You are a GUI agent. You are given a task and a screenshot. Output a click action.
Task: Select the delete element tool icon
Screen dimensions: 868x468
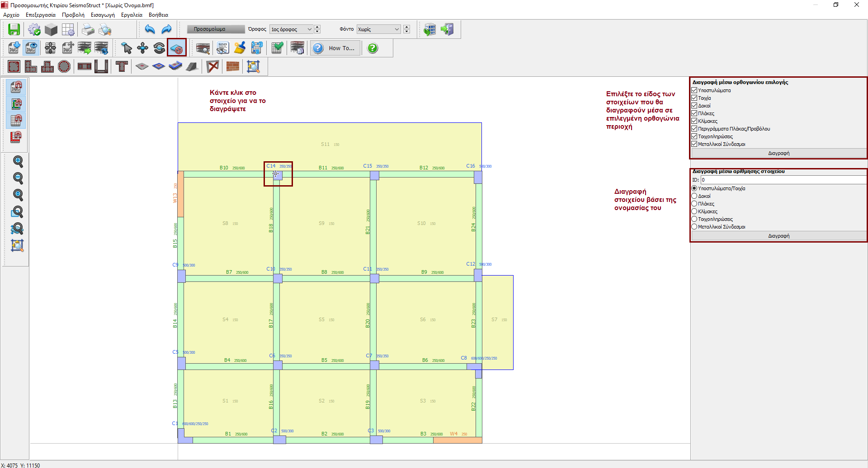(x=176, y=48)
